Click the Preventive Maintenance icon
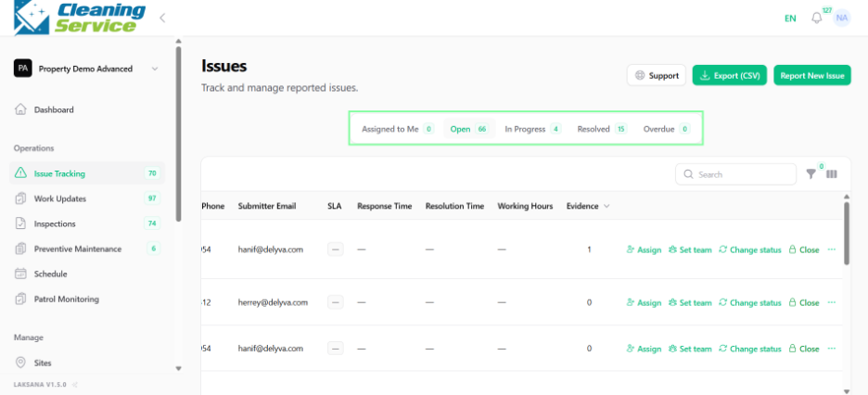 coord(20,248)
